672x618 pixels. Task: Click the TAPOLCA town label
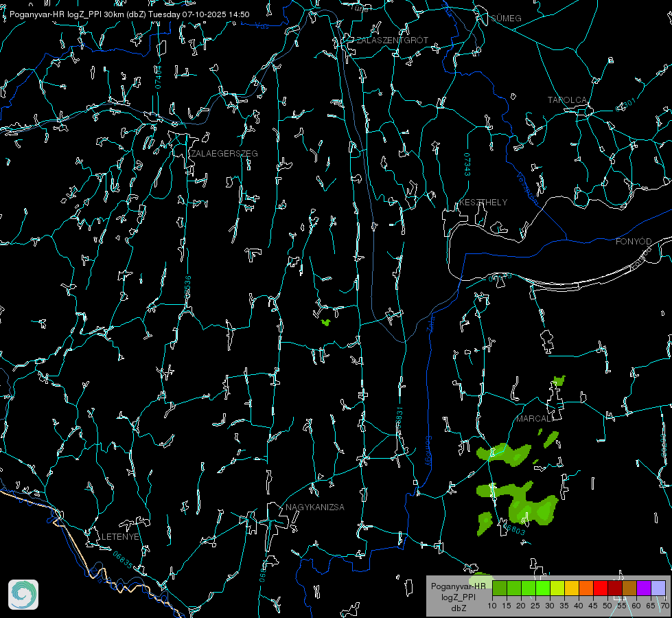pyautogui.click(x=567, y=100)
